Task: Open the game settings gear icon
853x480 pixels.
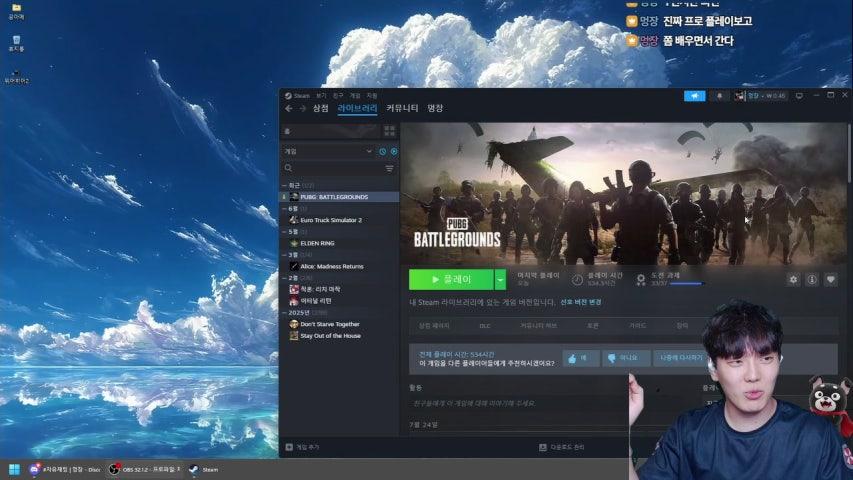Action: (x=793, y=279)
